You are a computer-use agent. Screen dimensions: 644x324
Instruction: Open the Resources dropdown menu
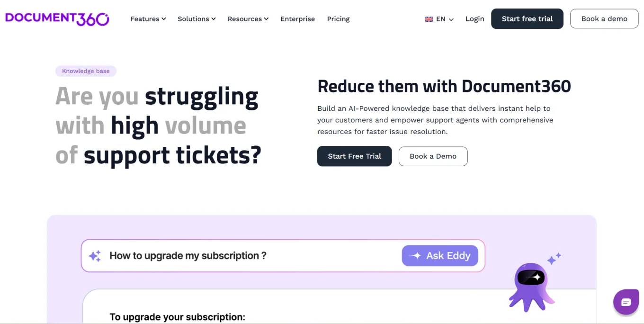coord(248,19)
